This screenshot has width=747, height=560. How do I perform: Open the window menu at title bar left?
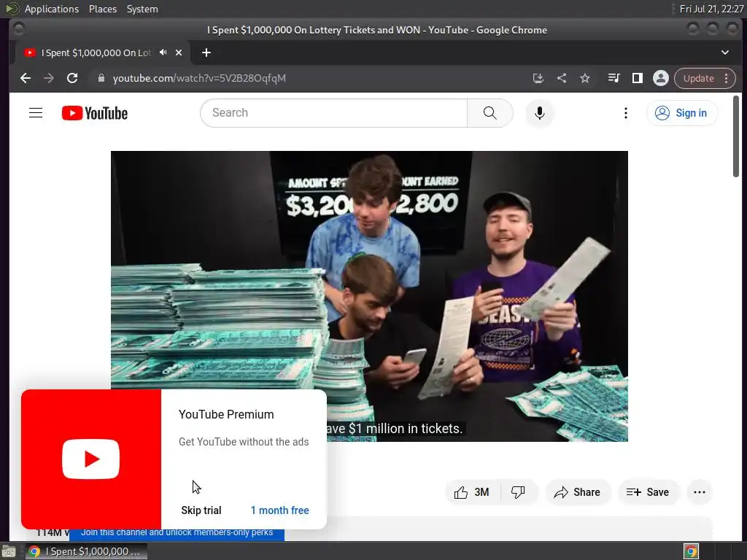pyautogui.click(x=18, y=29)
